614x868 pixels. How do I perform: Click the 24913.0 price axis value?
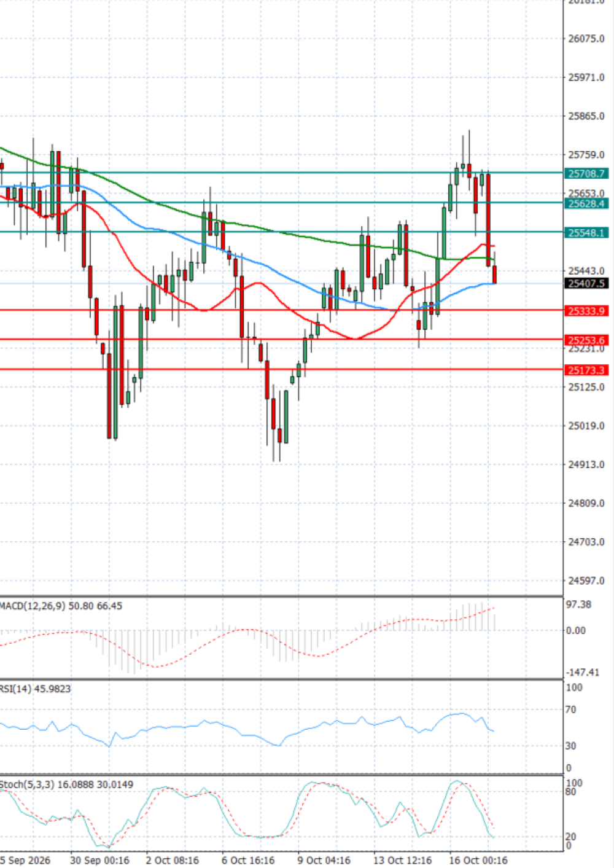point(586,464)
